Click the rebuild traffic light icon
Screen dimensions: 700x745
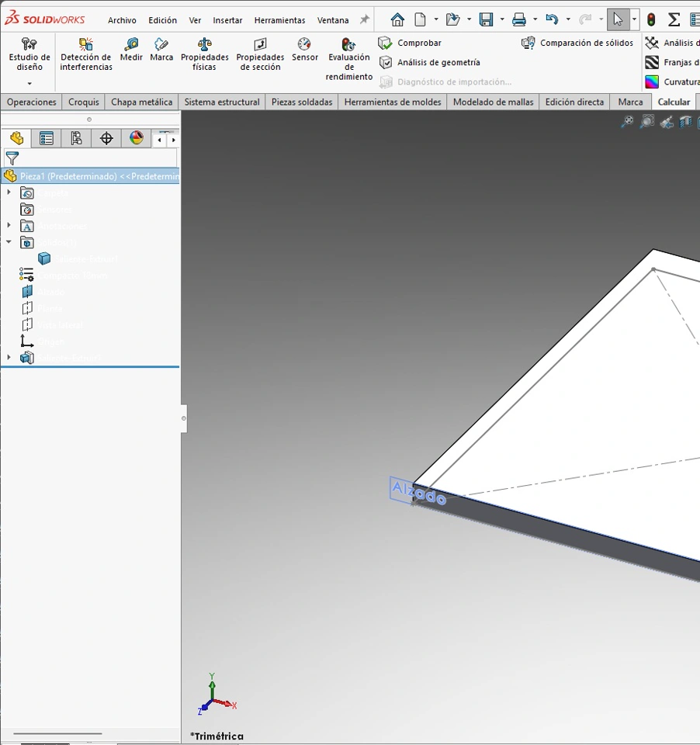pos(652,19)
